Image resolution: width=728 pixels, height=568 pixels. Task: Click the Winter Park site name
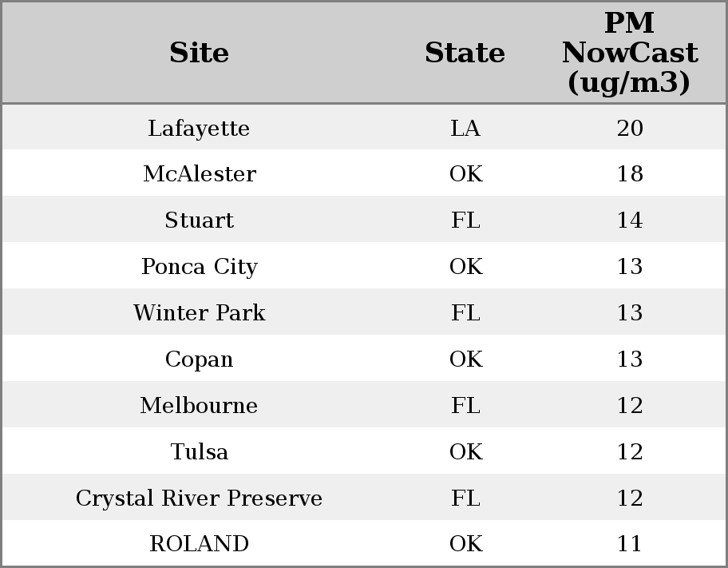[199, 313]
